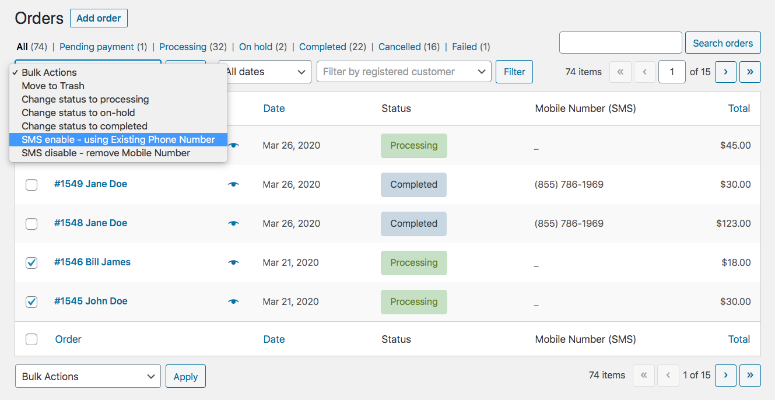This screenshot has height=400, width=775.
Task: Uncheck order #1545 John Doe
Action: tap(32, 302)
